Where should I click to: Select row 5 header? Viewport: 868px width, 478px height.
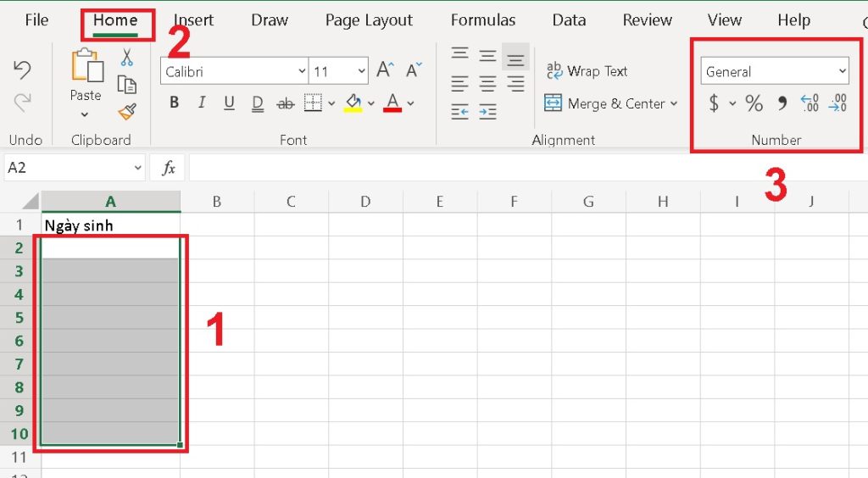click(19, 318)
